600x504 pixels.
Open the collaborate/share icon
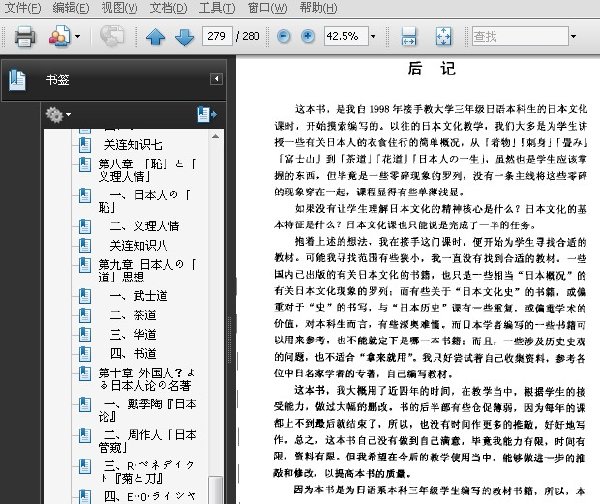[59, 36]
